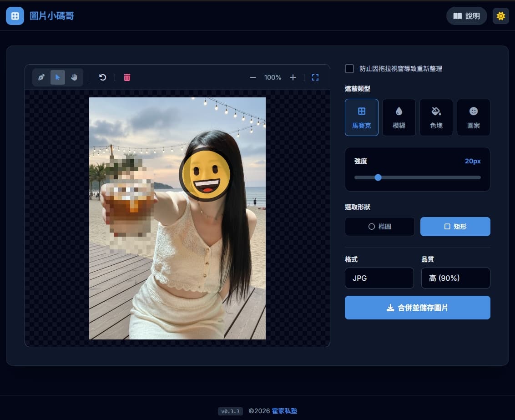Open the 格式 JPG format dropdown
515x420 pixels.
tap(379, 278)
